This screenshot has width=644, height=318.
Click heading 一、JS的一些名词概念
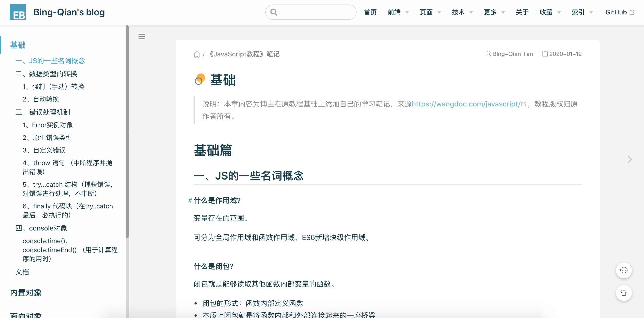[248, 176]
